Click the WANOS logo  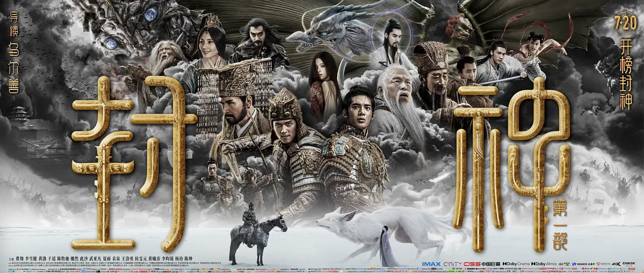[583, 264]
